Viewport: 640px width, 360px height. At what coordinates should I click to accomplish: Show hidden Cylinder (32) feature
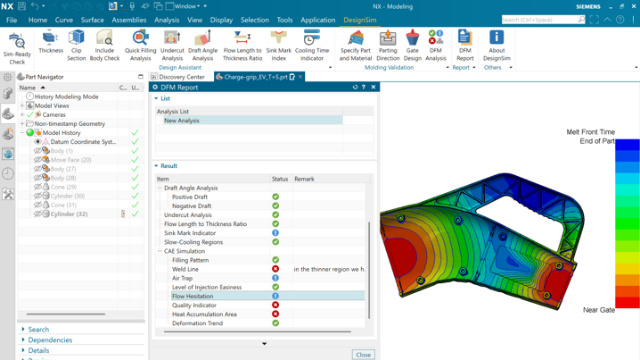(x=38, y=214)
